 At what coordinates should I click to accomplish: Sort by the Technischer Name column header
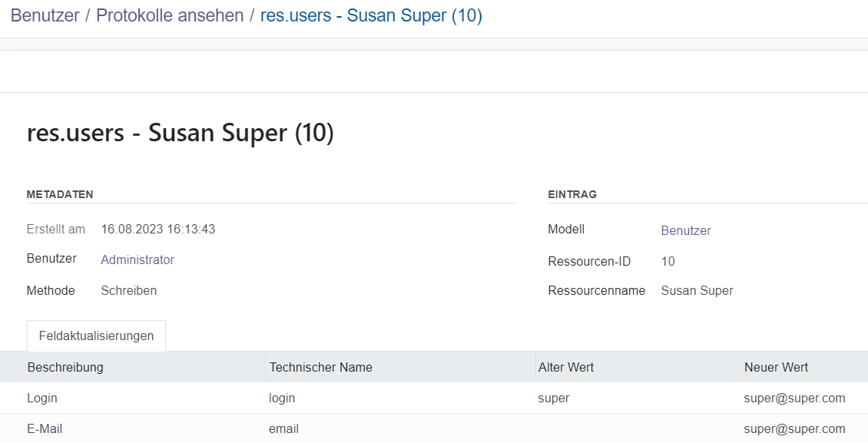click(x=320, y=367)
